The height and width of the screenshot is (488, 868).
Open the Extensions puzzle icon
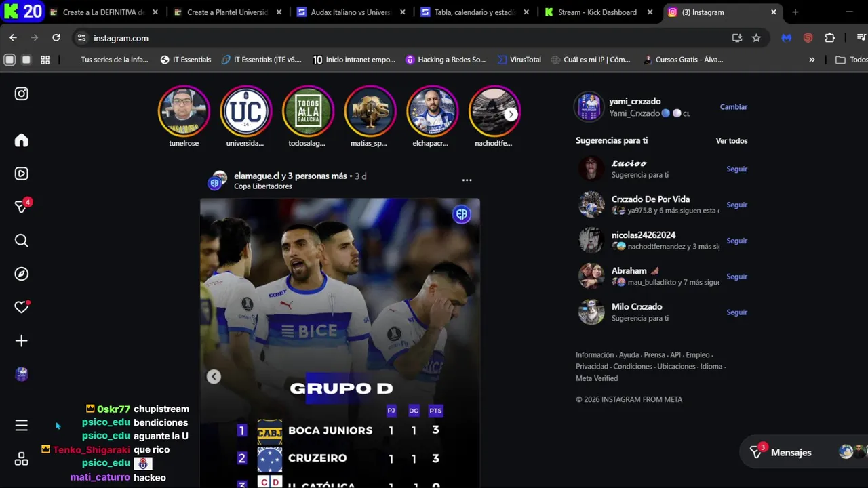[x=829, y=38]
